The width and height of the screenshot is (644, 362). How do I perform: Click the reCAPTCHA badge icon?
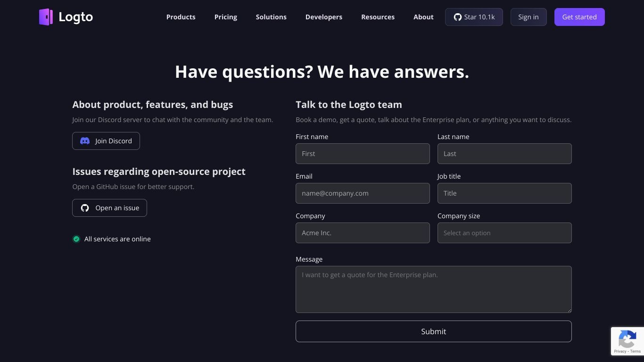(627, 339)
